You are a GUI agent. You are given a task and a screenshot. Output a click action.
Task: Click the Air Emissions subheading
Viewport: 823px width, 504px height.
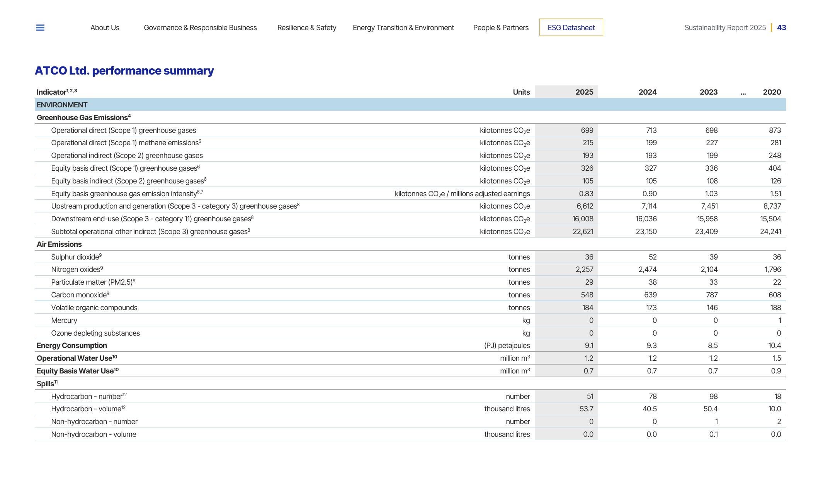59,244
